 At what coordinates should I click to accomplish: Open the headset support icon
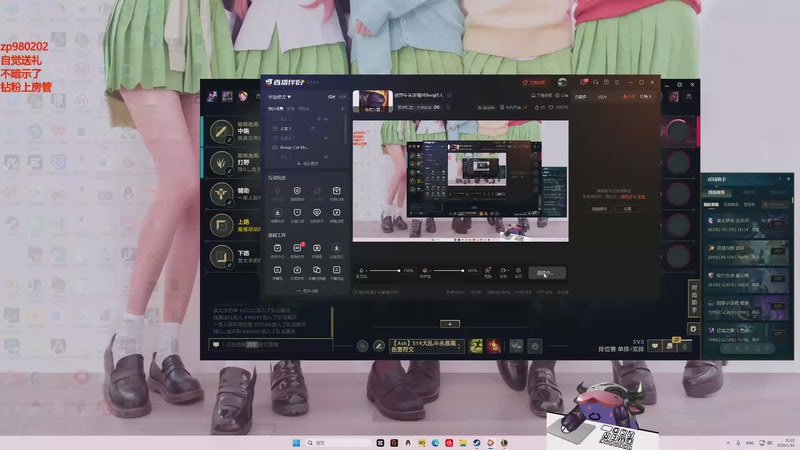595,82
